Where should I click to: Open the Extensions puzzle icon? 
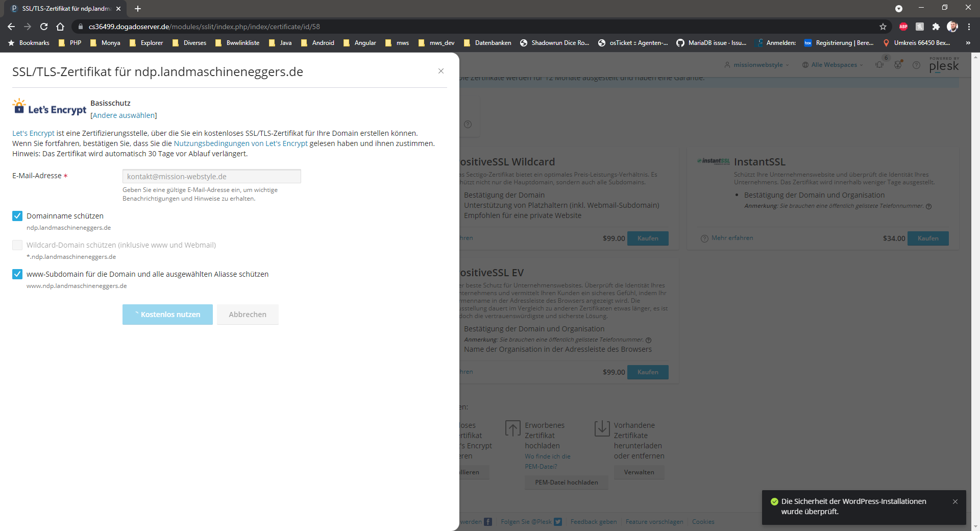click(x=936, y=27)
